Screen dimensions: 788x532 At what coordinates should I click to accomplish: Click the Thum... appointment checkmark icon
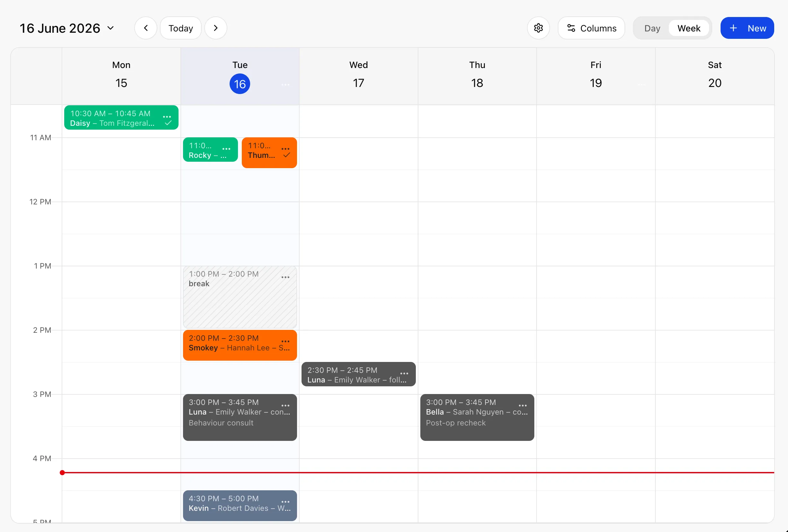(x=286, y=155)
